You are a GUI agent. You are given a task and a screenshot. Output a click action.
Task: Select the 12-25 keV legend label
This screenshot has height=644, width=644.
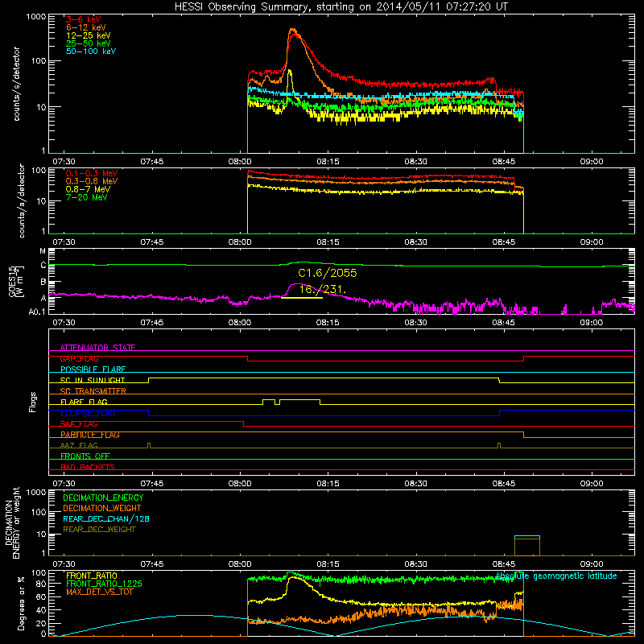pos(89,35)
